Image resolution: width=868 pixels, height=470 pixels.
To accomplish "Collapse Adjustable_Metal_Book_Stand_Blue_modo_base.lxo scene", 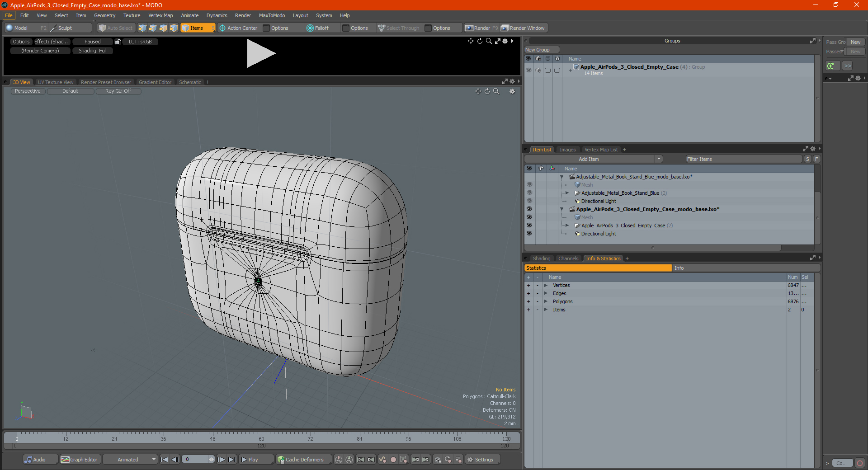I will (x=562, y=177).
